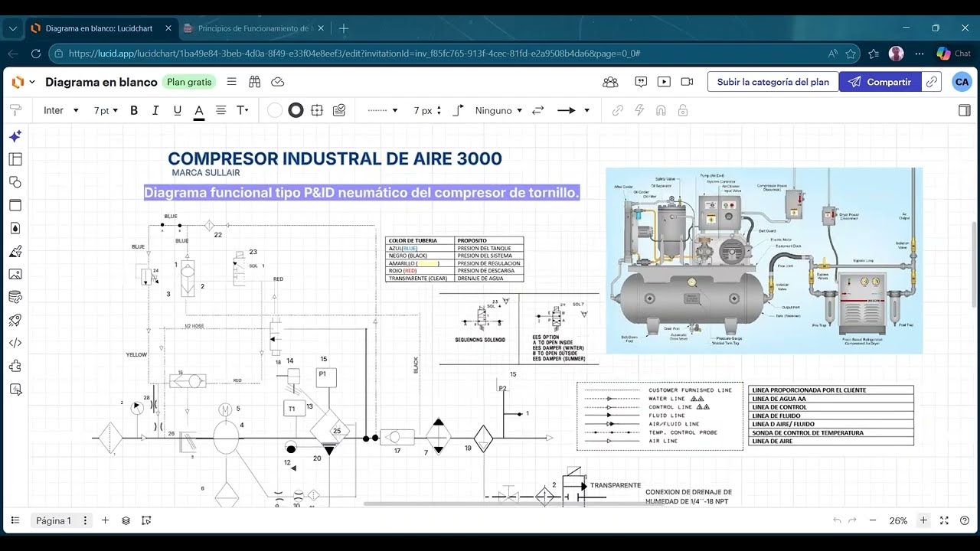Select the container tool in sidebar
Image resolution: width=980 pixels, height=551 pixels.
click(15, 205)
